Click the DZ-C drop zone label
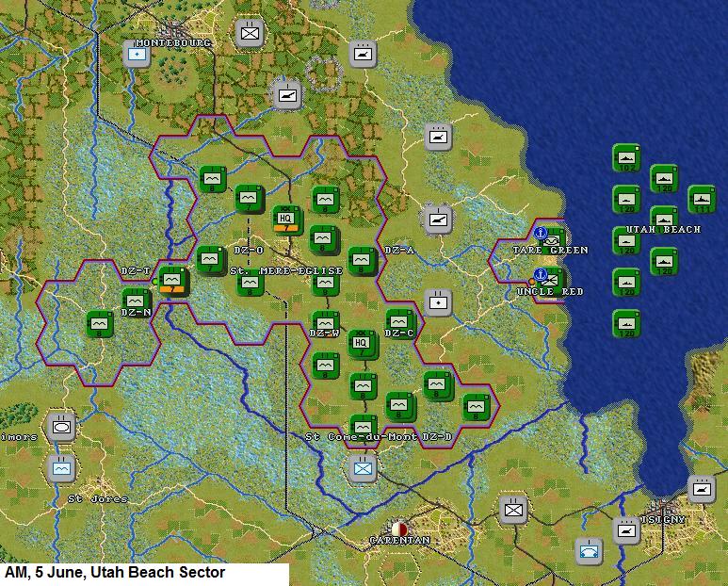 pyautogui.click(x=399, y=333)
